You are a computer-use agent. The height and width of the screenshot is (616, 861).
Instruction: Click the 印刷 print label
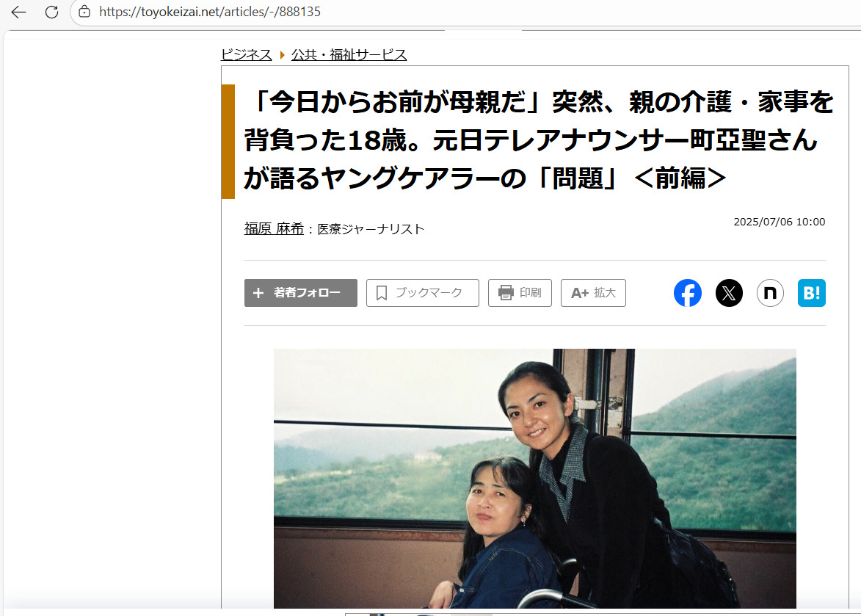(x=531, y=293)
